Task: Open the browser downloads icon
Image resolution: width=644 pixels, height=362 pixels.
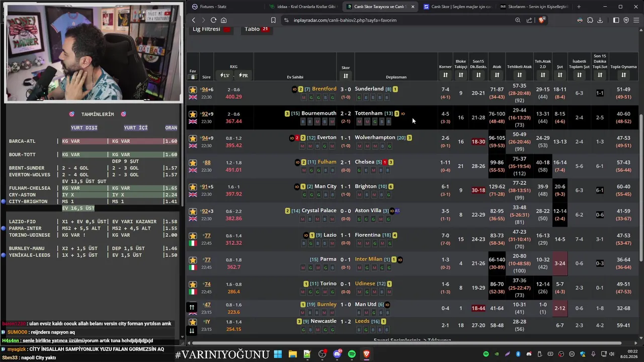Action: pos(600,20)
